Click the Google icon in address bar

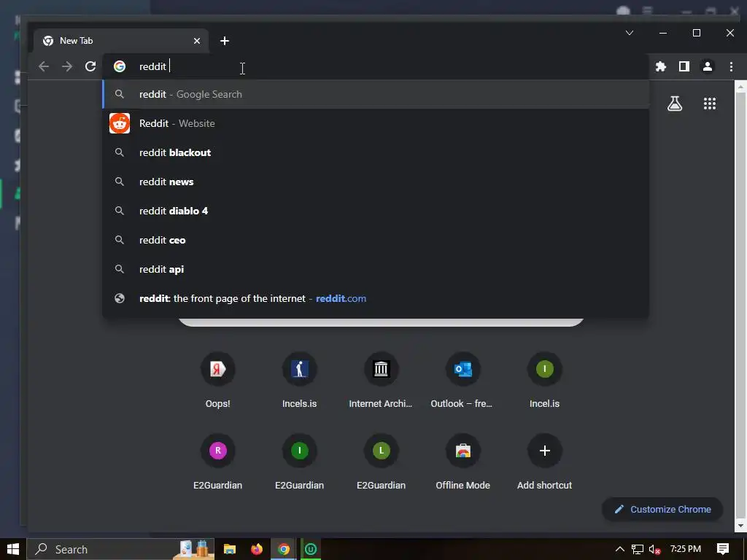pos(120,66)
